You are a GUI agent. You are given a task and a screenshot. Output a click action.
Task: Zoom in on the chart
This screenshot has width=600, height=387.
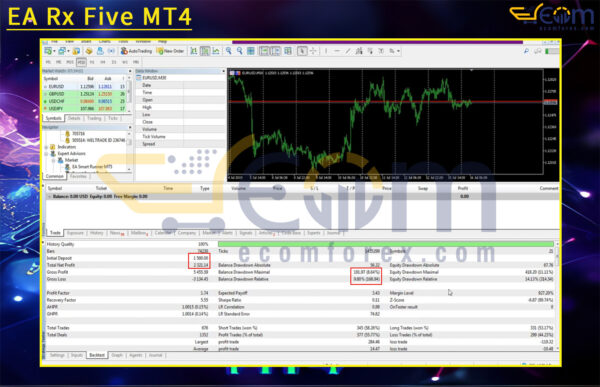click(228, 51)
